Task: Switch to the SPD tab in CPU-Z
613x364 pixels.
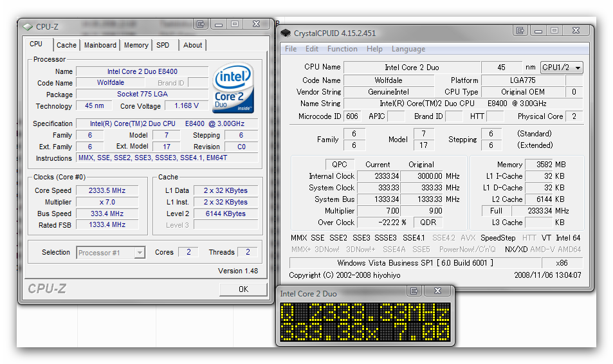Action: coord(163,46)
